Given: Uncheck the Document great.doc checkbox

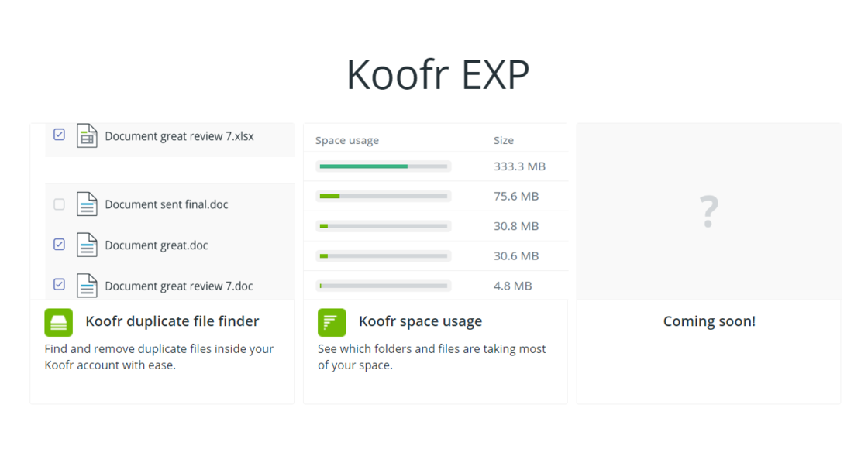Looking at the screenshot, I should tap(59, 245).
